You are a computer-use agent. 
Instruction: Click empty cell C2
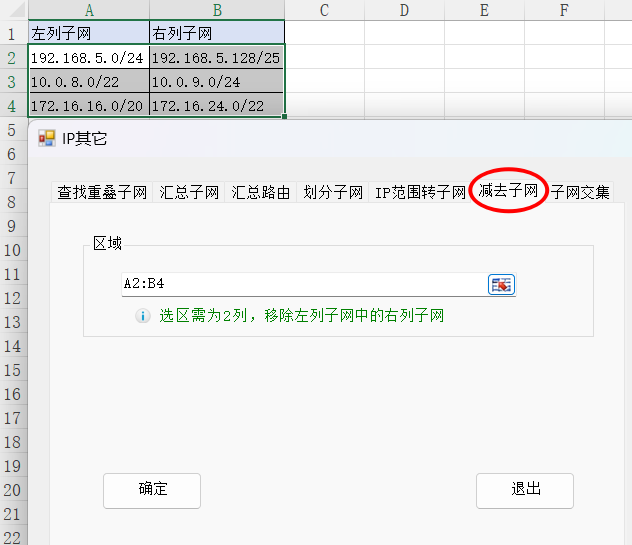(324, 57)
